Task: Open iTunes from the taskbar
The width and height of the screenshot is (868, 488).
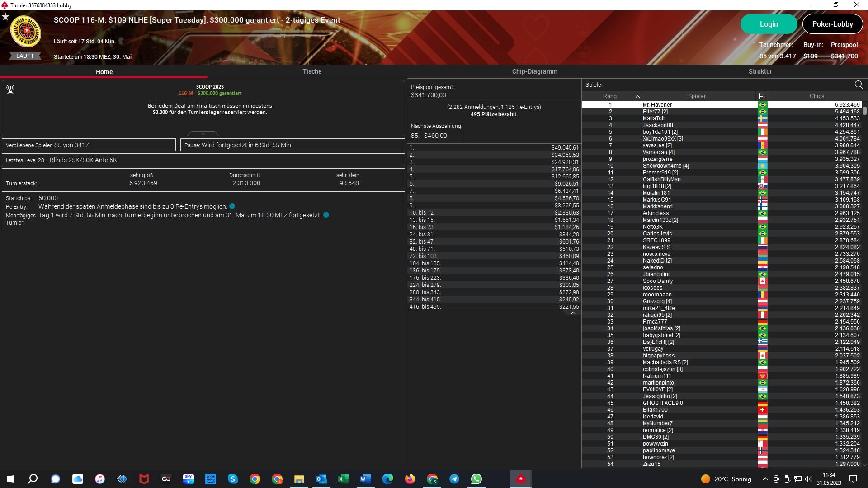Action: (100, 479)
